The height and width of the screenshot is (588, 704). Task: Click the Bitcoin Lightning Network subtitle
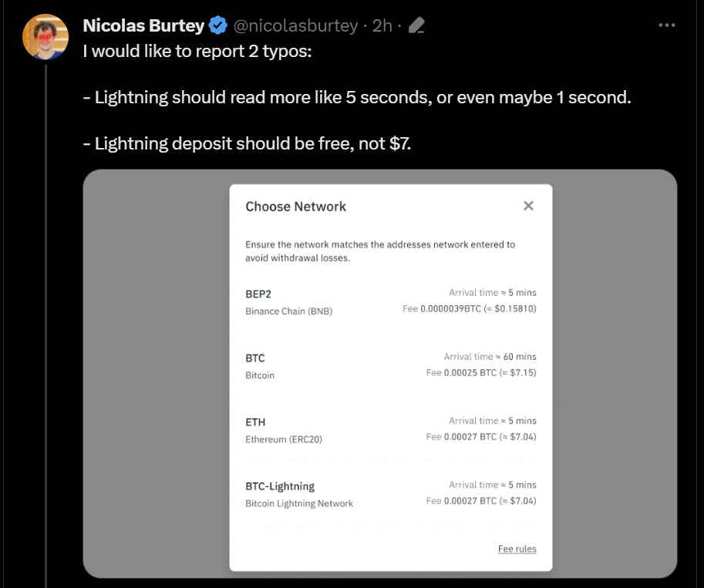coord(299,503)
